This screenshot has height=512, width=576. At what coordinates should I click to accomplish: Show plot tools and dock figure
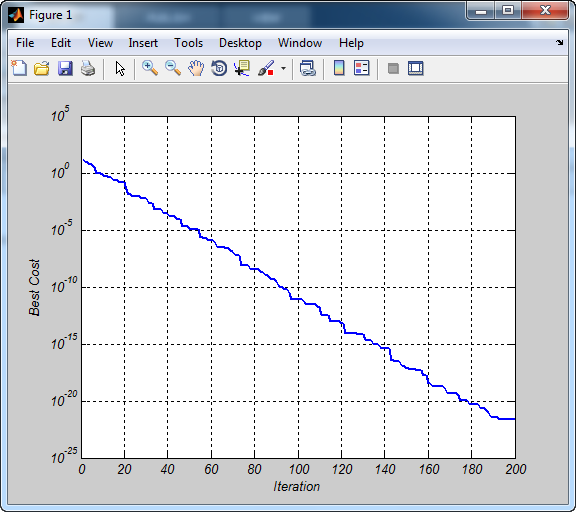pyautogui.click(x=416, y=68)
